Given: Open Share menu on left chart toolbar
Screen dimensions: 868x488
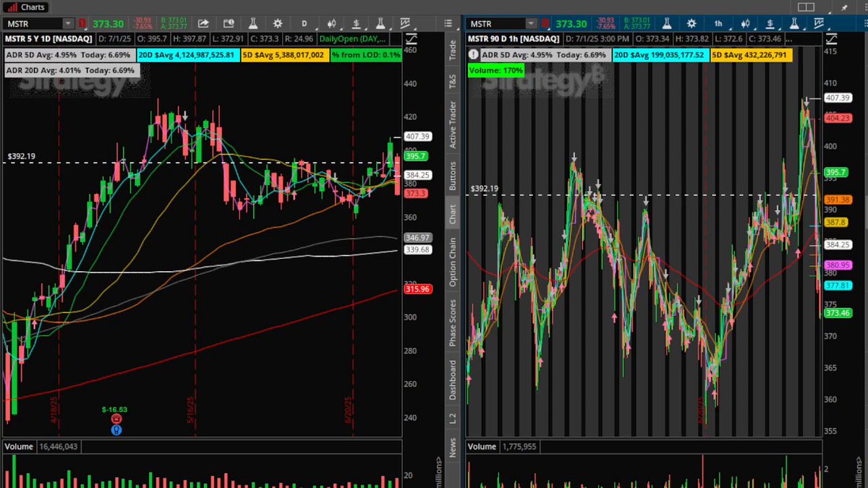Looking at the screenshot, I should coord(204,23).
